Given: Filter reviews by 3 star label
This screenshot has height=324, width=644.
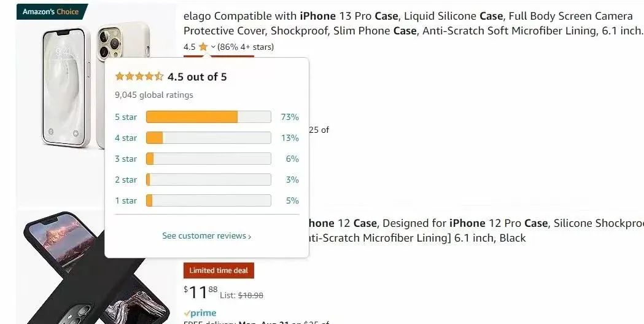Looking at the screenshot, I should coord(126,159).
